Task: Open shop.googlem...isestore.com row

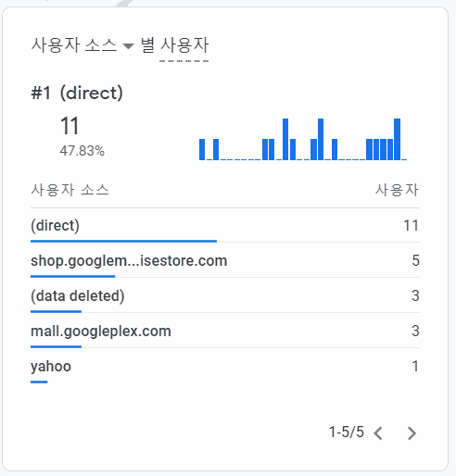Action: pyautogui.click(x=225, y=260)
